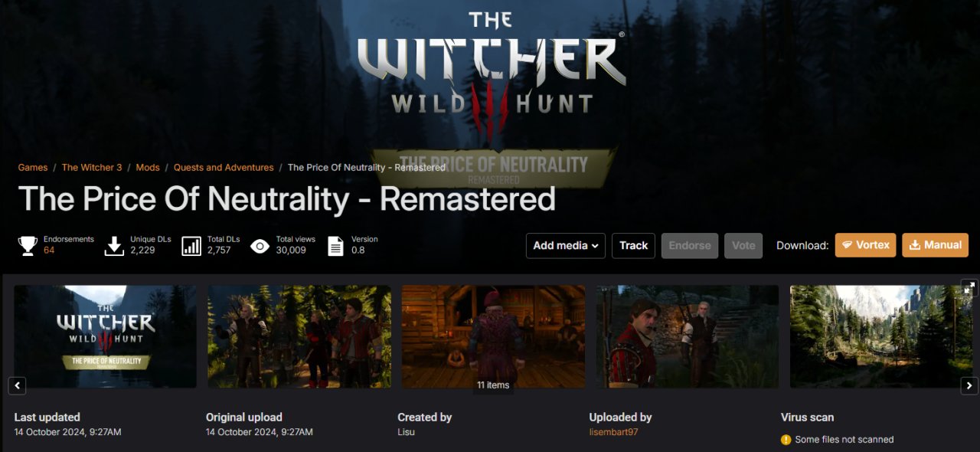Open the Add media dropdown
Viewport: 980px width, 452px height.
[566, 245]
